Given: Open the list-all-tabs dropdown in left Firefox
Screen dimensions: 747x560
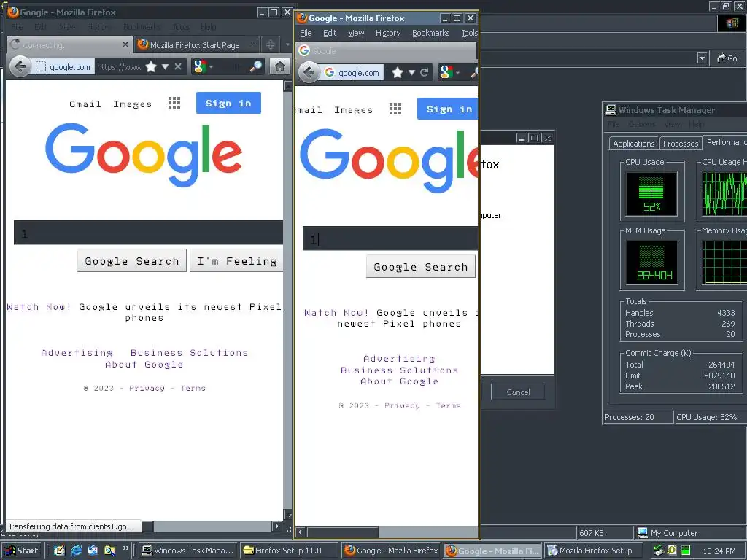Looking at the screenshot, I should (287, 44).
